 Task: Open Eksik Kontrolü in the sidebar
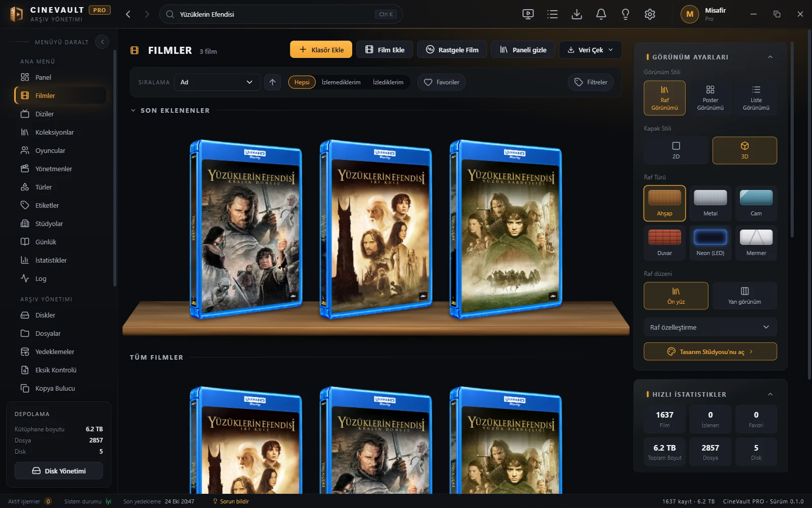tap(61, 370)
